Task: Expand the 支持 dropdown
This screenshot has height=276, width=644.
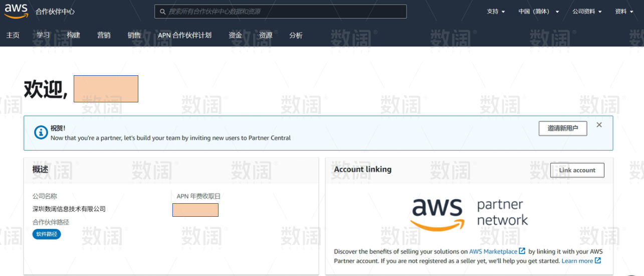Action: tap(496, 12)
